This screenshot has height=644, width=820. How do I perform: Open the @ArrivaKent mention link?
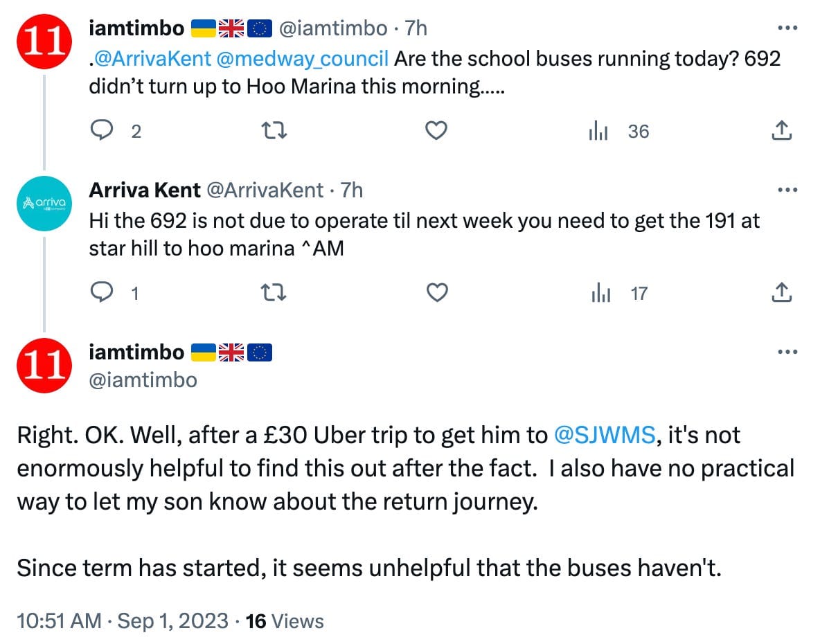point(153,58)
